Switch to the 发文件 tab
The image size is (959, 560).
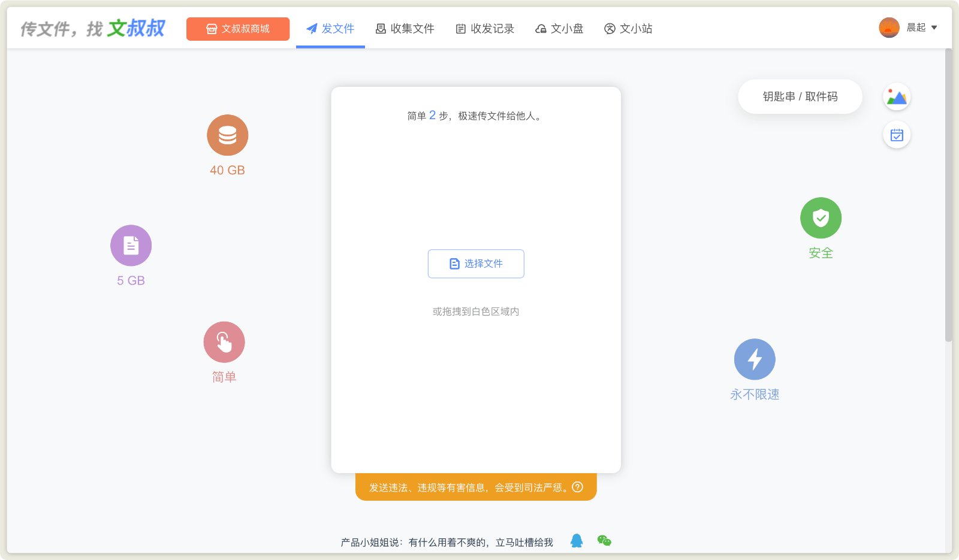330,29
